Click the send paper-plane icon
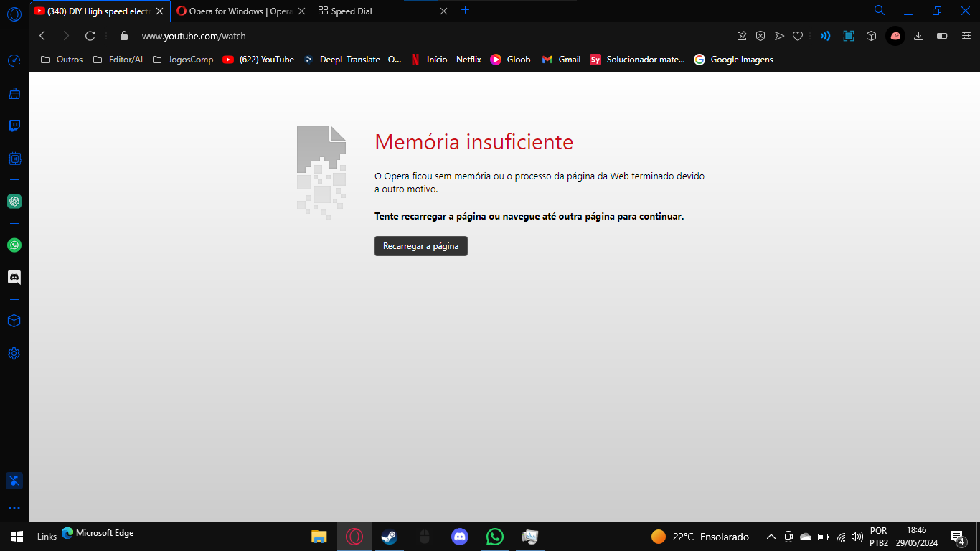980x551 pixels. (779, 36)
